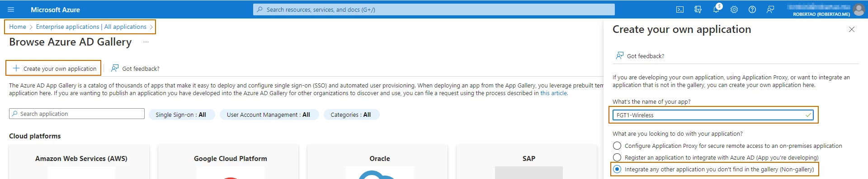This screenshot has height=179, width=868.
Task: Open the Oracle card
Action: 377,162
